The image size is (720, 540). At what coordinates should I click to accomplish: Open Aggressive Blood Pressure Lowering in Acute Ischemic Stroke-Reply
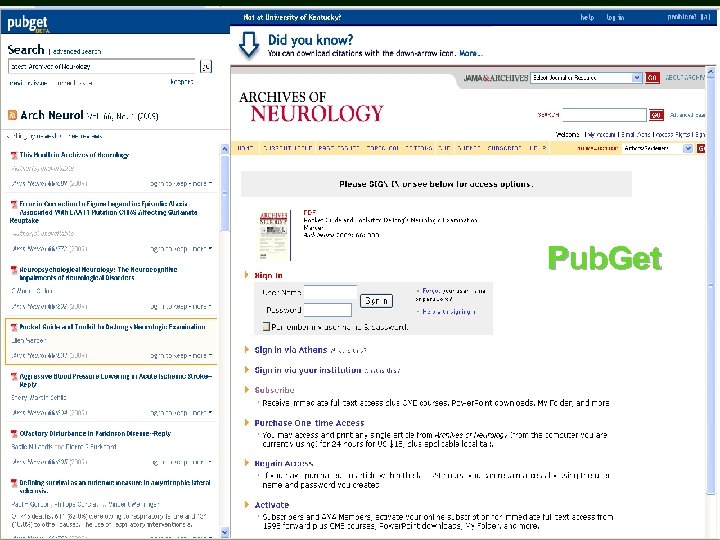coord(116,381)
